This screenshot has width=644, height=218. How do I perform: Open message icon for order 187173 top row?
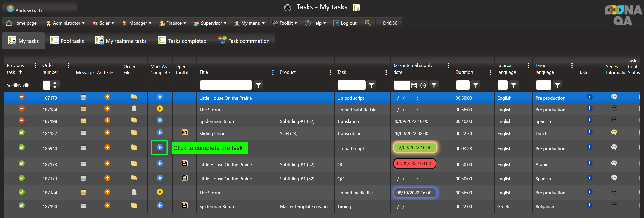(83, 97)
